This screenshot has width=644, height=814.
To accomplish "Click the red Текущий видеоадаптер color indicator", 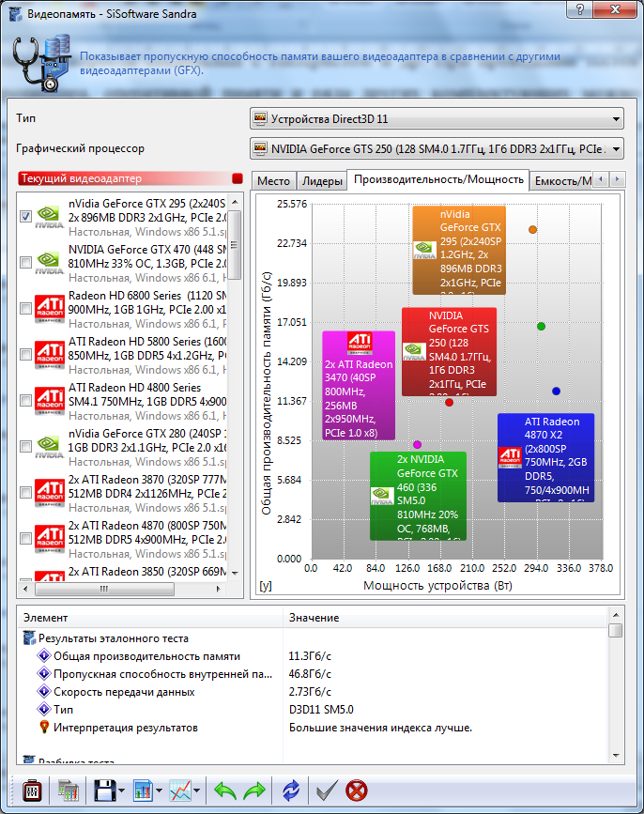I will pyautogui.click(x=238, y=178).
